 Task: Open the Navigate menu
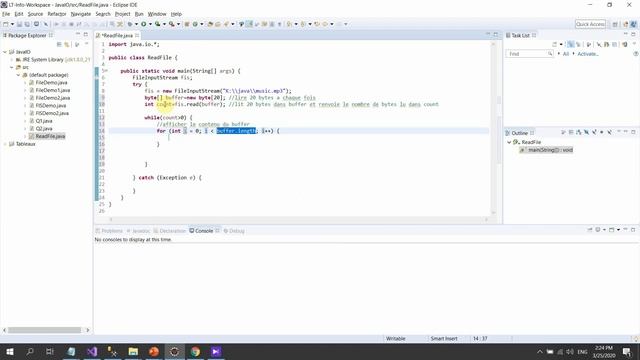[x=81, y=14]
